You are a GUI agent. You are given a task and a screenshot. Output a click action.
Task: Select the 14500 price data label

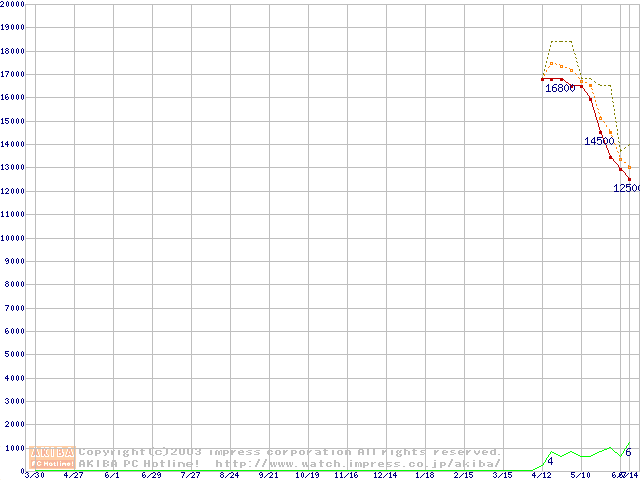[x=599, y=141]
